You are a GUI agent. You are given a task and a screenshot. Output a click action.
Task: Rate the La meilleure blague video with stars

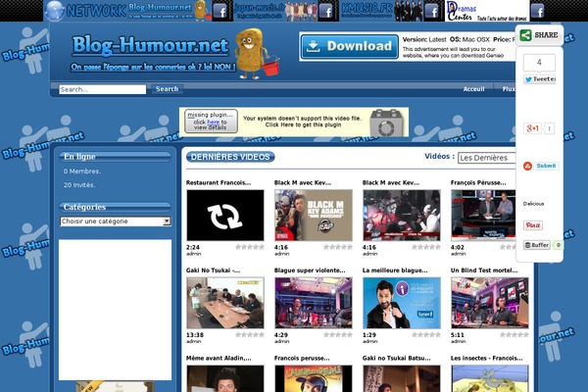click(x=426, y=335)
